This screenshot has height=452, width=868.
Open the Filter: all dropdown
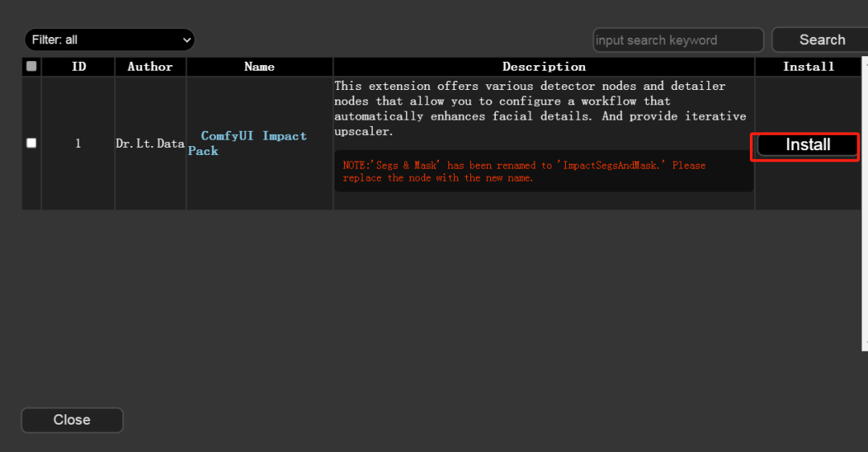[x=109, y=40]
